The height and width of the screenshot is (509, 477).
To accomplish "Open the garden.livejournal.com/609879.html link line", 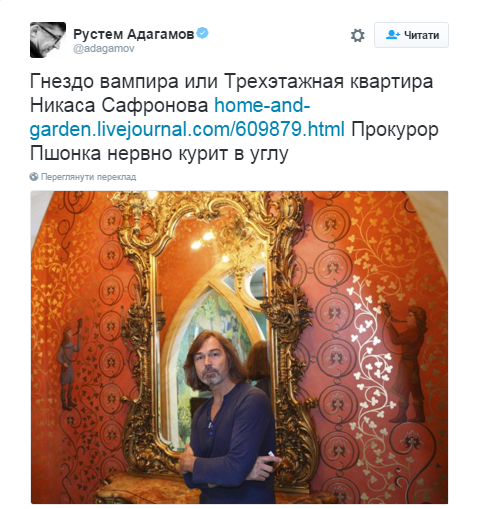I will (x=187, y=129).
